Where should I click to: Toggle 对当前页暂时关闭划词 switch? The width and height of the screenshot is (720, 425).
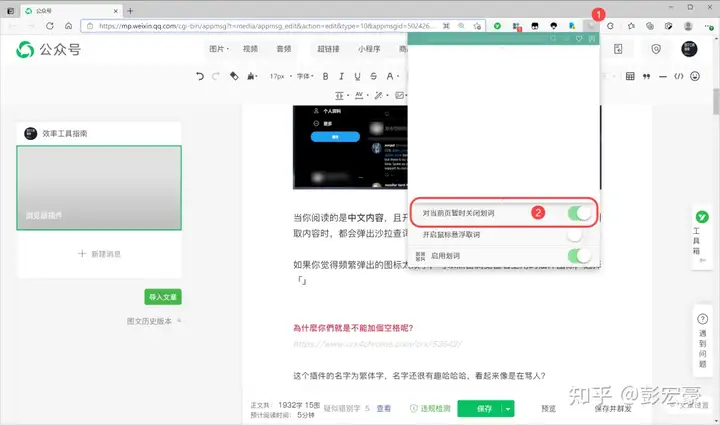579,213
